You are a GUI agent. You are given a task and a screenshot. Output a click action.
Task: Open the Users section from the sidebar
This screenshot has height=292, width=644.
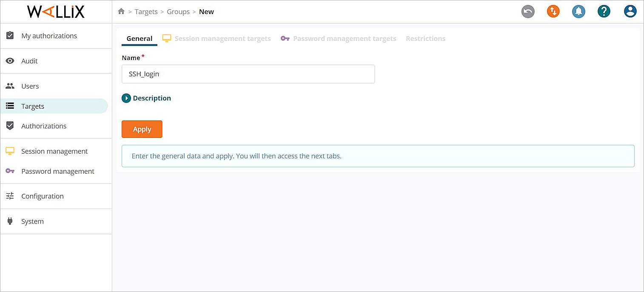point(30,86)
